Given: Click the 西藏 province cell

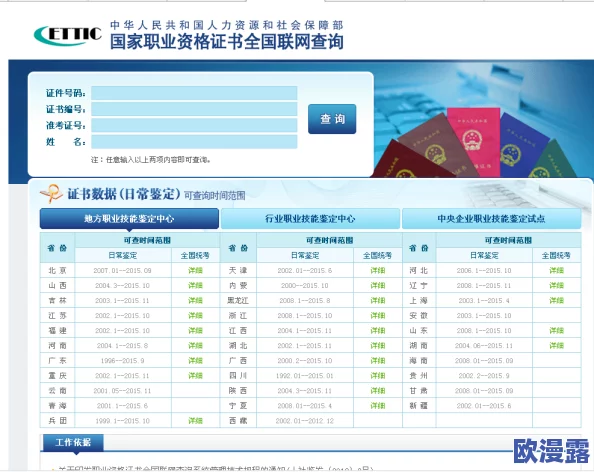Looking at the screenshot, I should click(238, 421).
